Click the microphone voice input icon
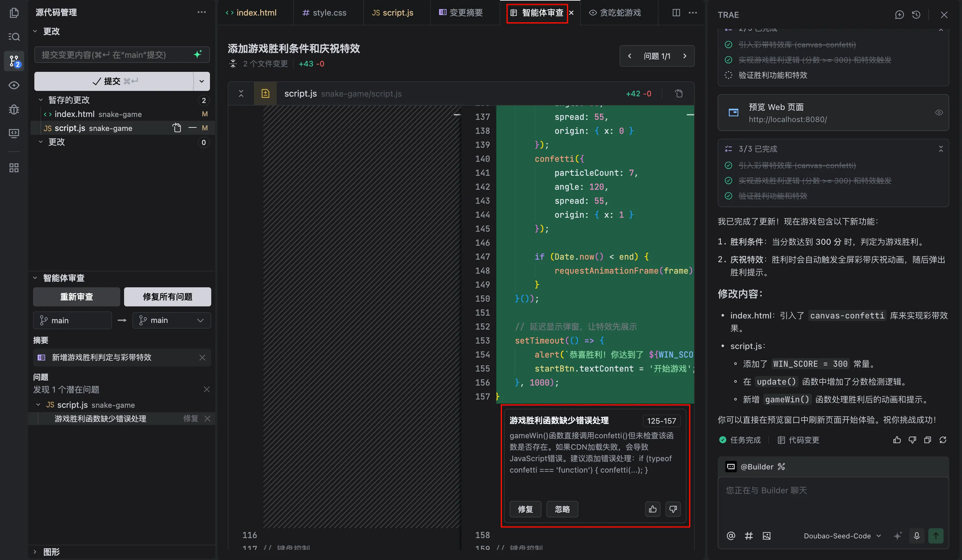The width and height of the screenshot is (962, 560). pyautogui.click(x=917, y=536)
